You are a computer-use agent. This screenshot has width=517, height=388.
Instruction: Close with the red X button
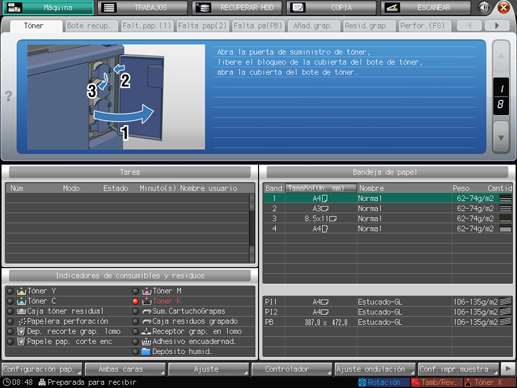click(504, 7)
